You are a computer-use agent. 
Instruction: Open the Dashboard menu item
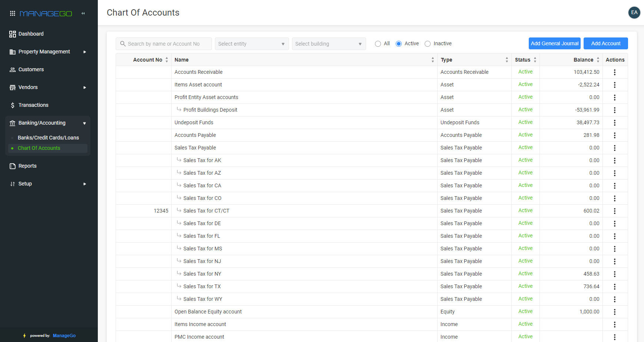point(31,34)
